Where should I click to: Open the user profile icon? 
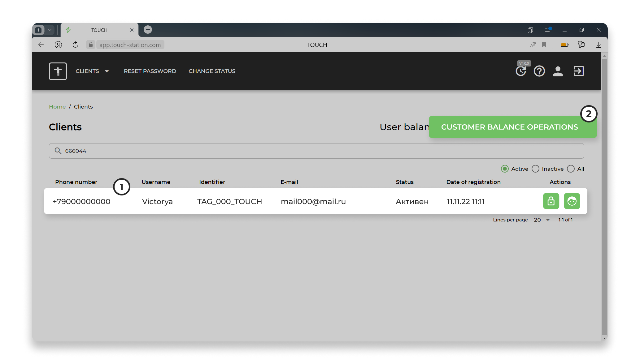[558, 71]
